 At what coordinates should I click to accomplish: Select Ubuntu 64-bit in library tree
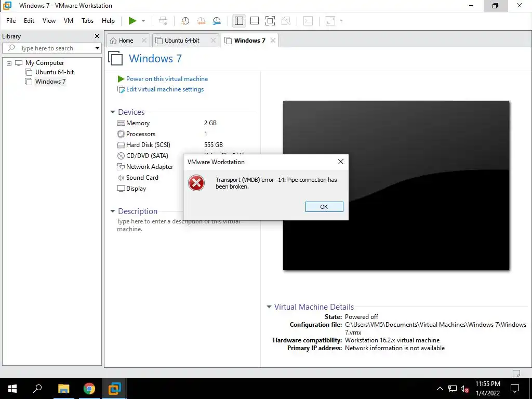pyautogui.click(x=54, y=72)
